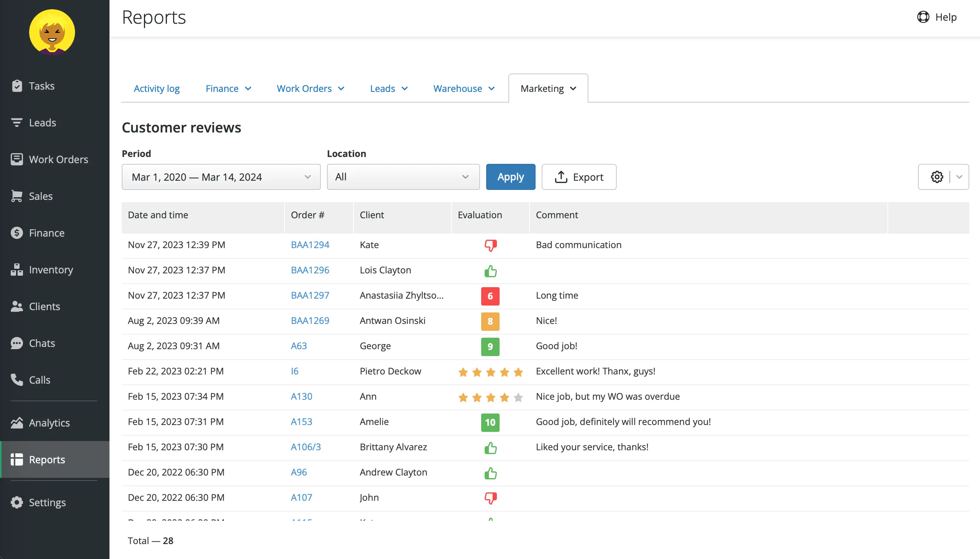Viewport: 980px width, 559px height.
Task: Click the orange 8 rating badge
Action: tap(490, 321)
